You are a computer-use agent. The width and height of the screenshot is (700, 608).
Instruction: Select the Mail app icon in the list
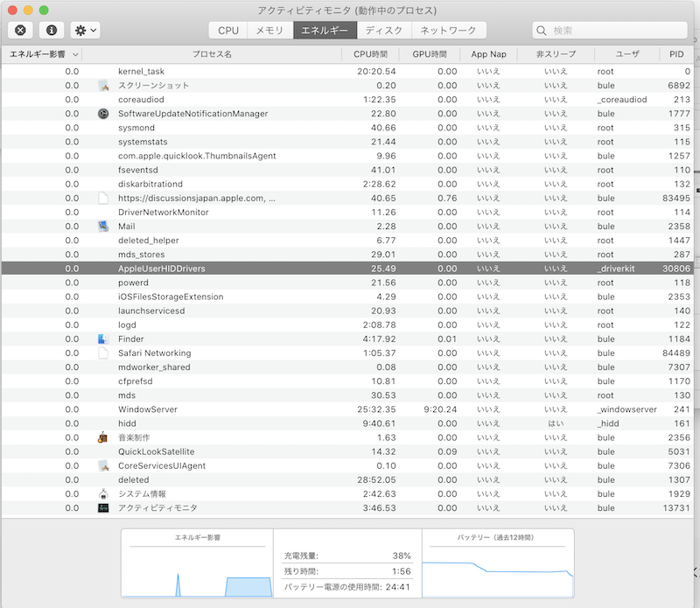tap(103, 226)
